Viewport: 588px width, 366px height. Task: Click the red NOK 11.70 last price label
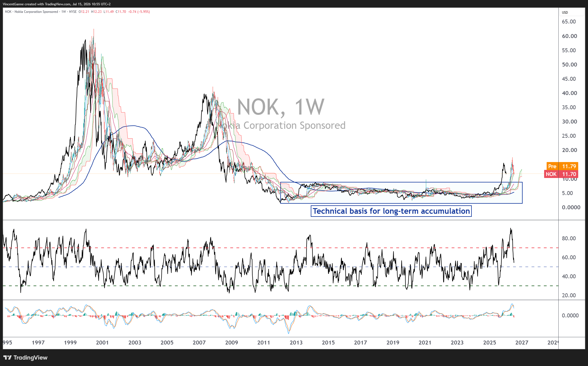click(561, 174)
